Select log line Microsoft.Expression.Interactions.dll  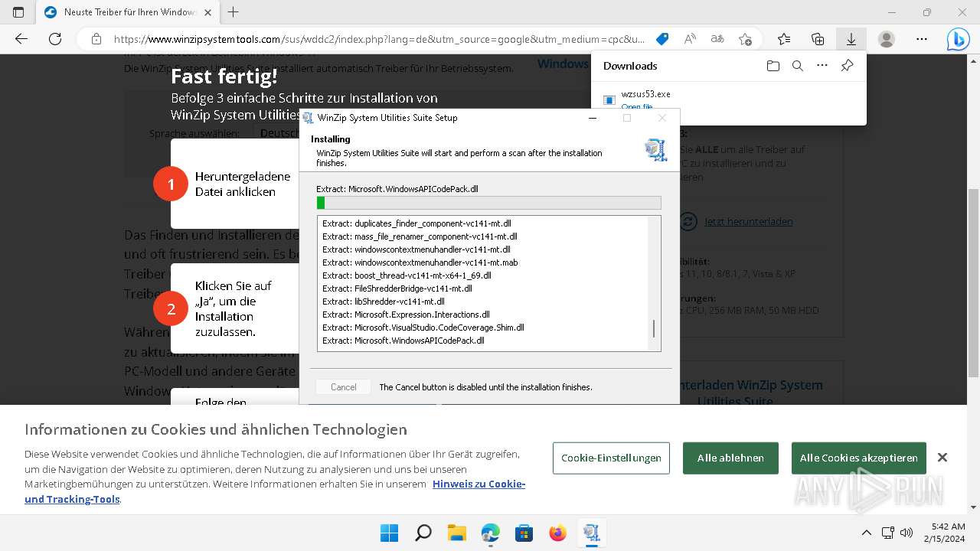(x=406, y=315)
